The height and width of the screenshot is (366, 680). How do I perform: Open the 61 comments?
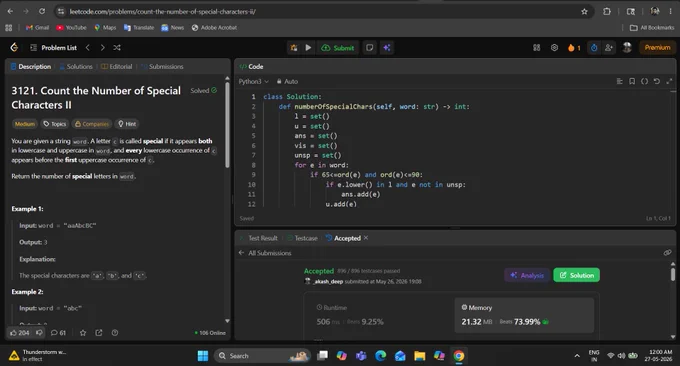[58, 333]
